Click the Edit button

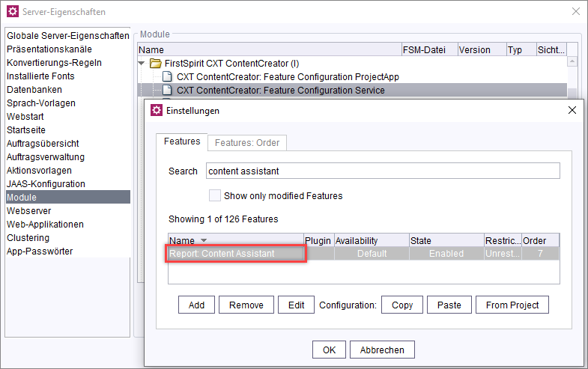pyautogui.click(x=297, y=305)
